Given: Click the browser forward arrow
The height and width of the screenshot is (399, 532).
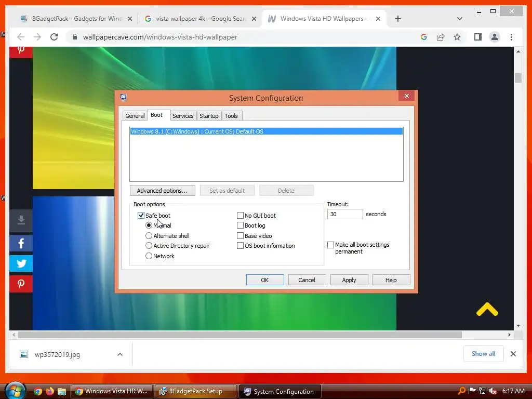Looking at the screenshot, I should point(37,37).
